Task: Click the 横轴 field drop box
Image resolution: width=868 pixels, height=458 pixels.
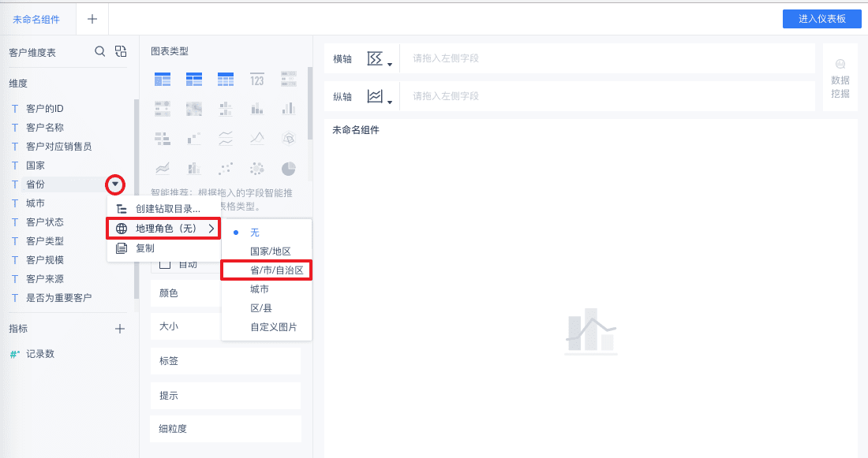Action: tap(608, 58)
